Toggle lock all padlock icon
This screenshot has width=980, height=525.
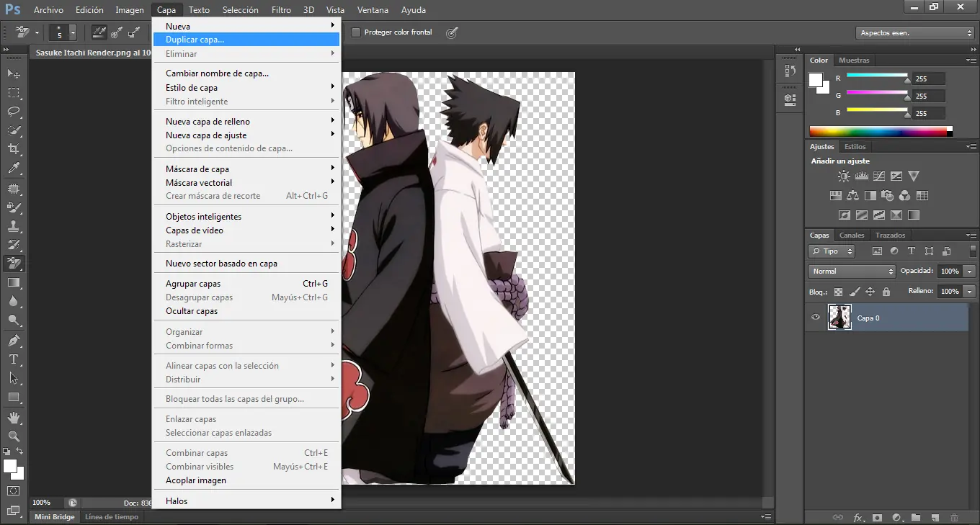pos(886,292)
